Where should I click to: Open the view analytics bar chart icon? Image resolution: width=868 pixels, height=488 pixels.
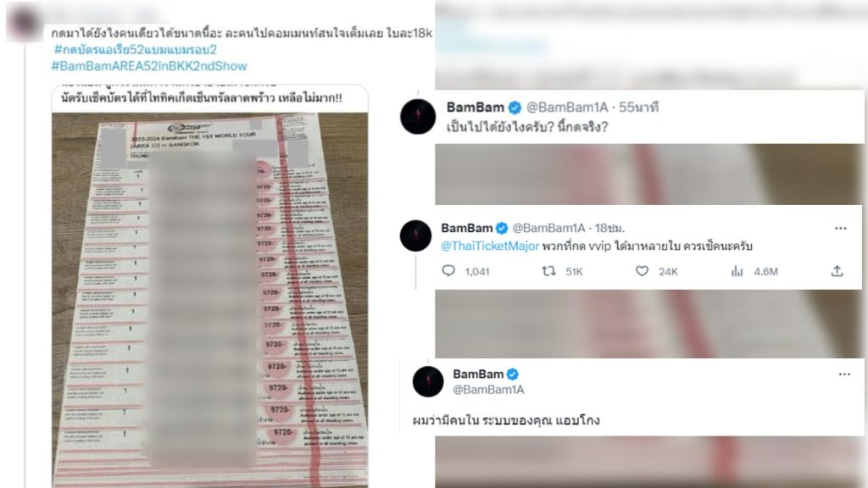(x=737, y=271)
